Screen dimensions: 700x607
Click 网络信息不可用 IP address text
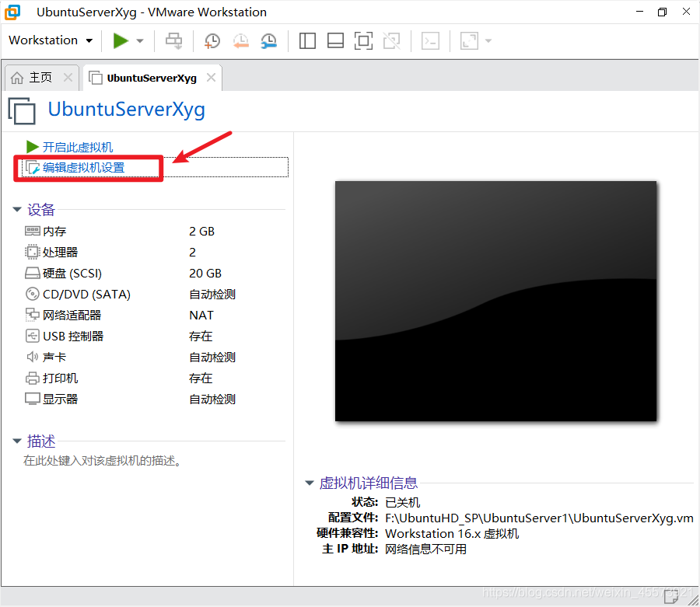[426, 549]
